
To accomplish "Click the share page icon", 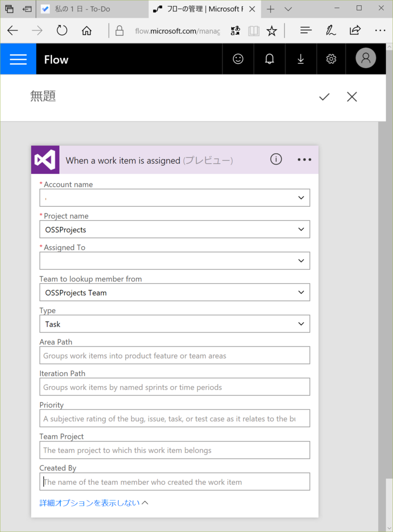I will [355, 31].
